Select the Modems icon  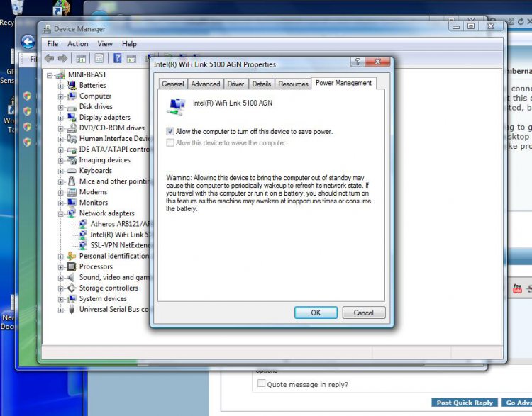pyautogui.click(x=72, y=192)
